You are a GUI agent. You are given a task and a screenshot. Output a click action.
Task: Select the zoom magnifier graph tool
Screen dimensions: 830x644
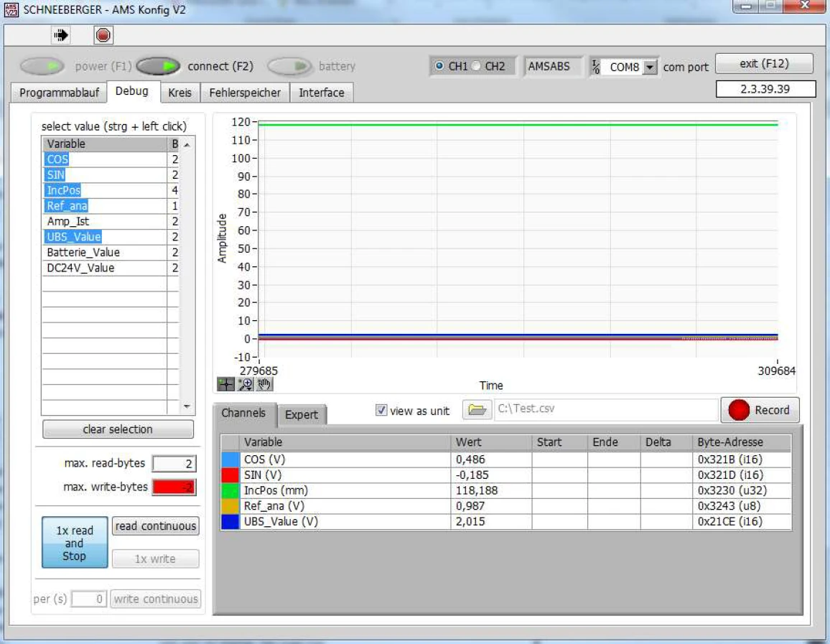point(246,385)
